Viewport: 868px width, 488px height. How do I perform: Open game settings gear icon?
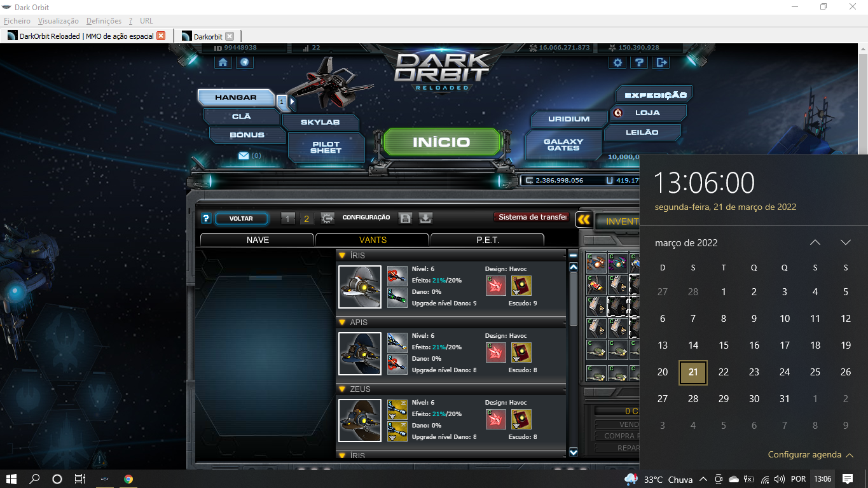pos(617,62)
